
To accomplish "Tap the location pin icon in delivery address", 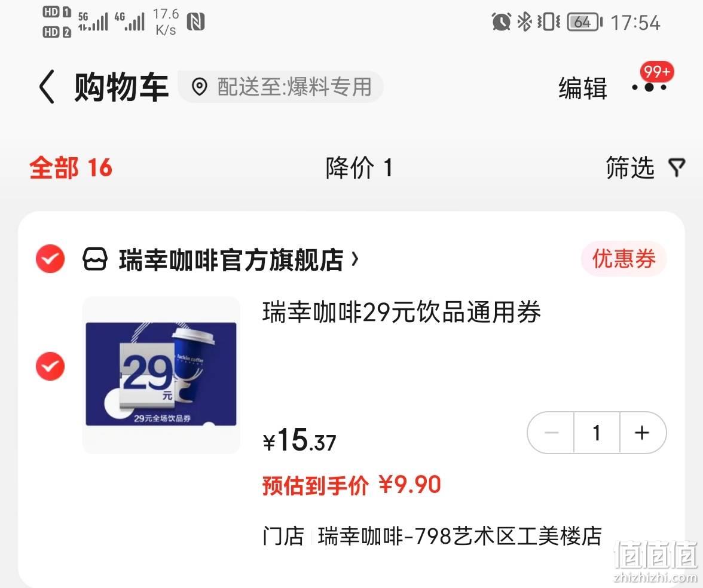I will 199,87.
